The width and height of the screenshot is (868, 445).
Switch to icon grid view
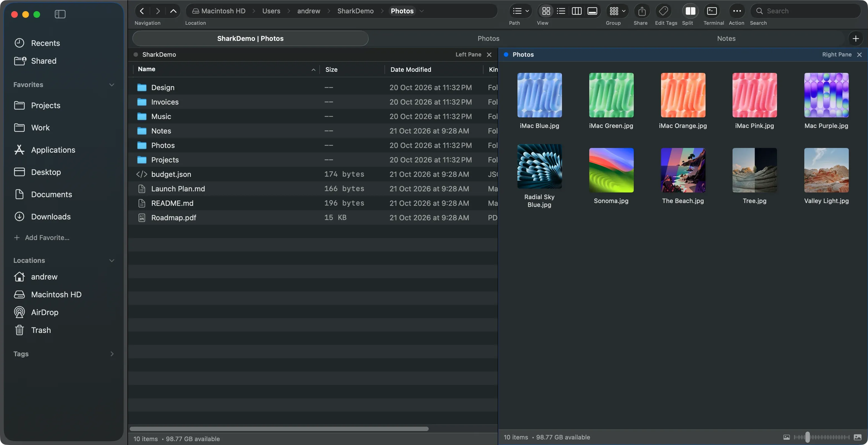click(546, 11)
